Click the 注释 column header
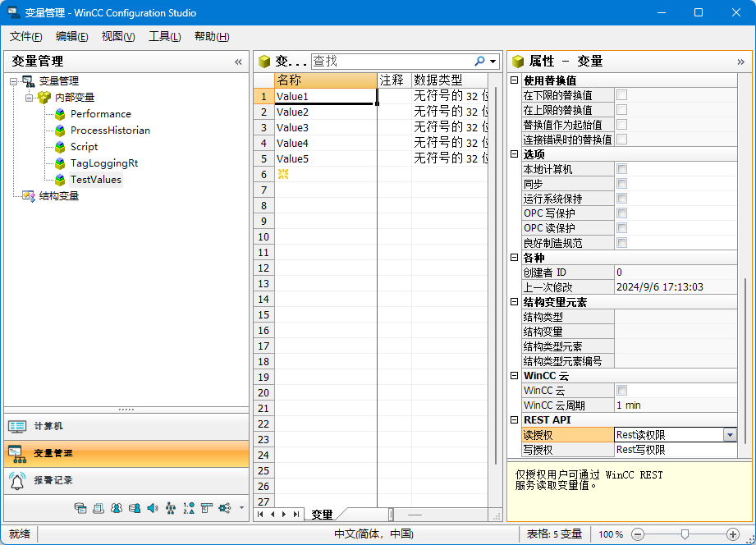756x545 pixels. (x=394, y=80)
